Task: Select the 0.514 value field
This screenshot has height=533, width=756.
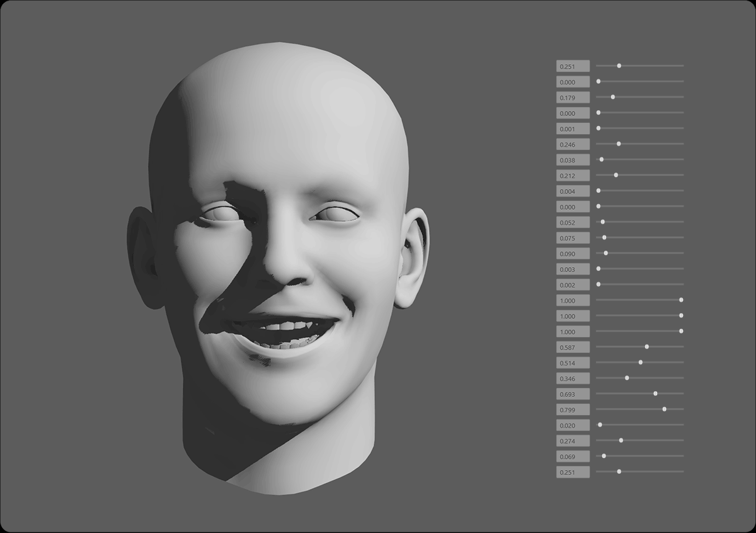Action: [573, 363]
